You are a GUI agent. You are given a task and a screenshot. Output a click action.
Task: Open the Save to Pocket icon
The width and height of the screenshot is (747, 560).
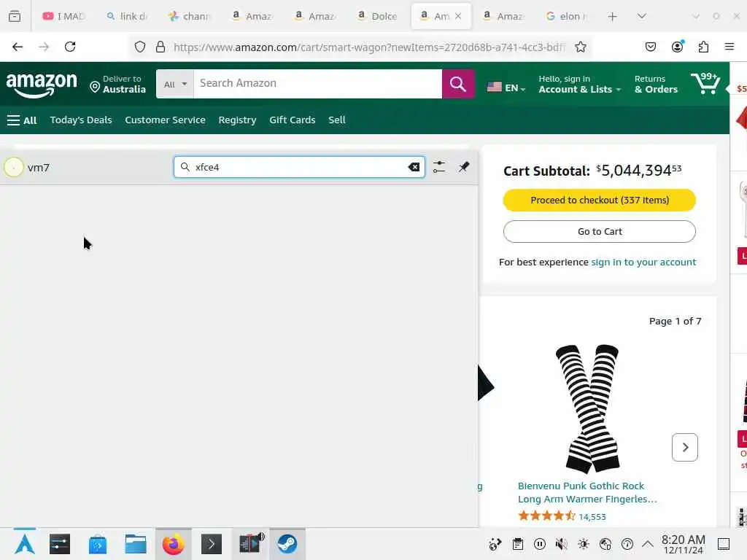point(651,47)
